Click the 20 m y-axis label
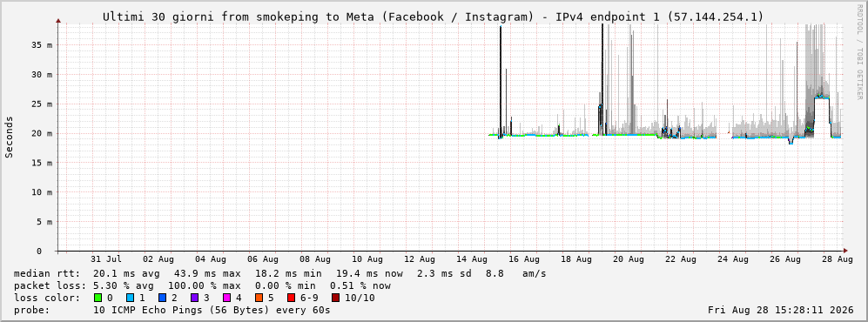This screenshot has height=322, width=868. click(x=42, y=133)
